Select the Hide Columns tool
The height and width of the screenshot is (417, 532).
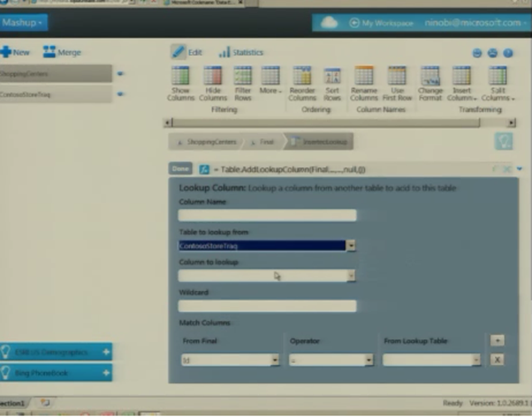[213, 83]
